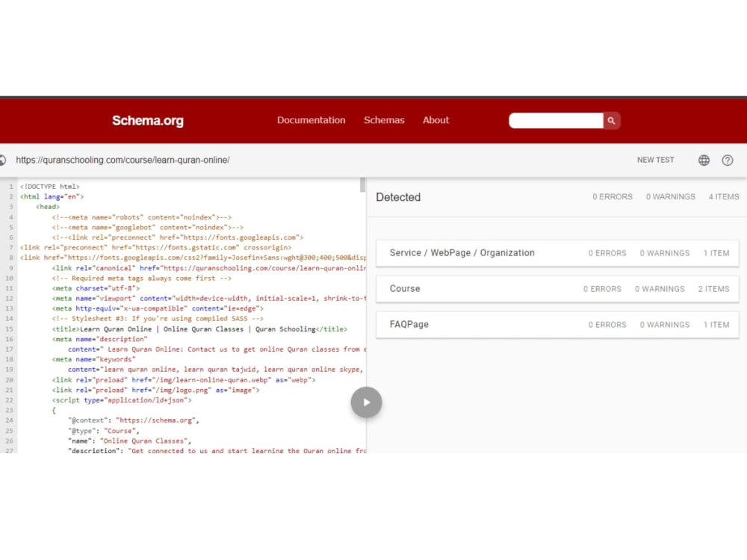Screen dimensions: 747x560
Task: Open the Schemas menu
Action: pos(384,120)
